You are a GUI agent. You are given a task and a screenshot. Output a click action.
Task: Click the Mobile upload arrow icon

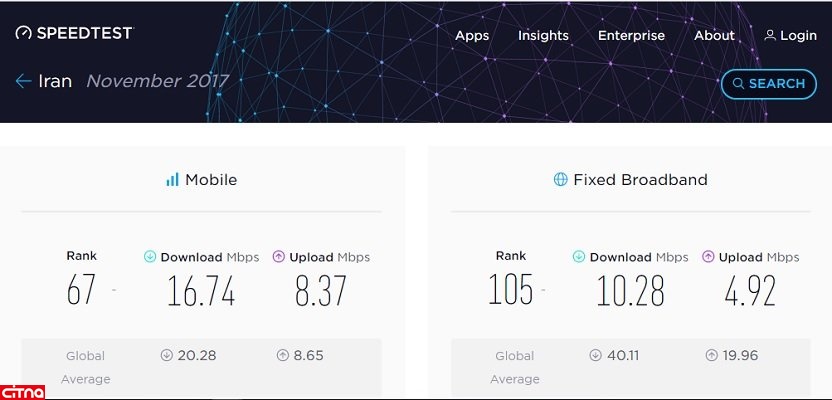[x=279, y=257]
